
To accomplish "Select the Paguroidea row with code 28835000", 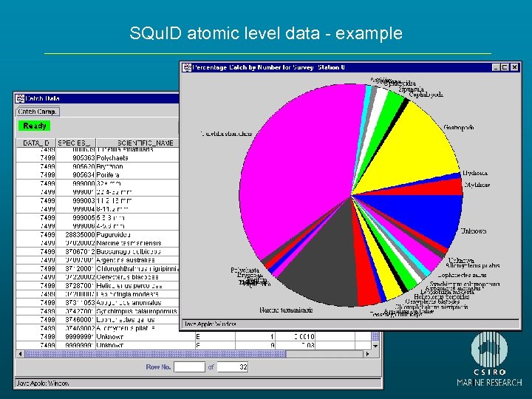I will [98, 235].
